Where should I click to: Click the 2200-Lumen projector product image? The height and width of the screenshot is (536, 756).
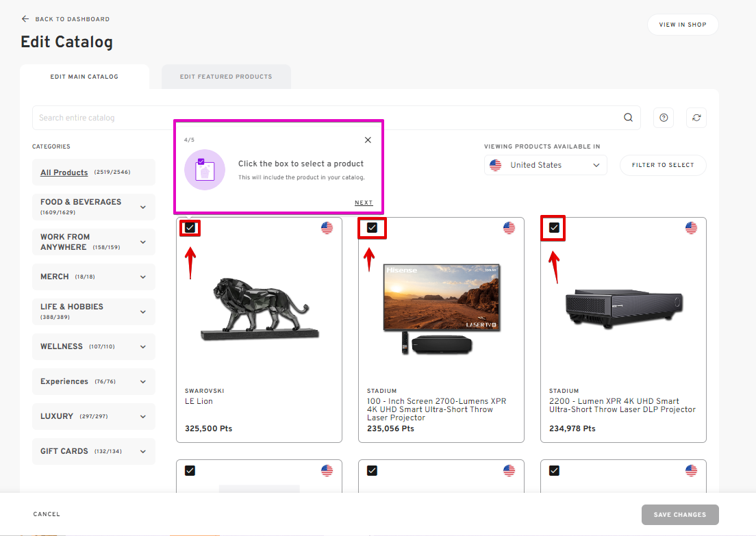tap(624, 309)
